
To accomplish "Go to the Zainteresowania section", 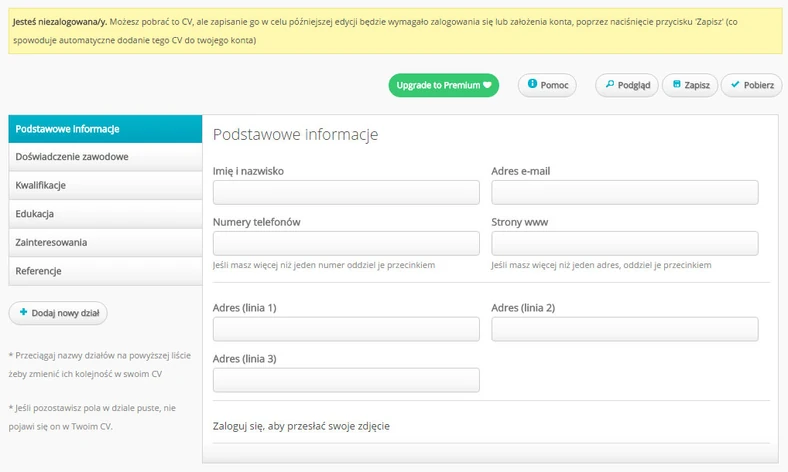I will click(x=51, y=242).
